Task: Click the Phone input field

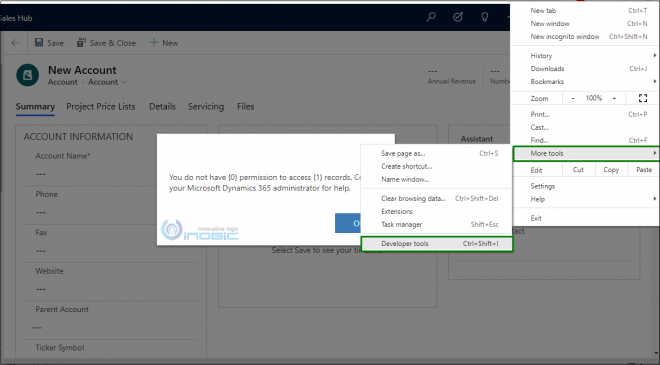Action: point(111,213)
